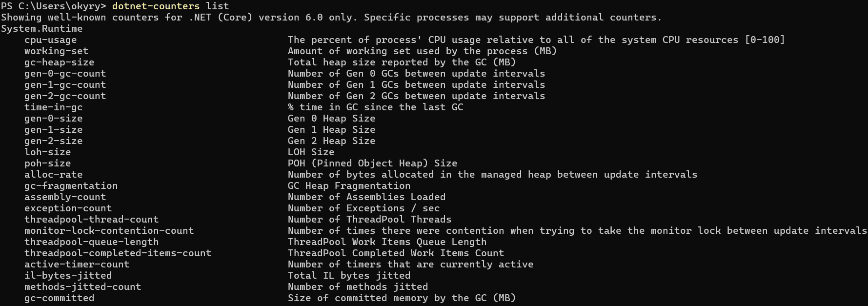Click the cpu-usage counter name
This screenshot has width=868, height=306.
tap(51, 40)
